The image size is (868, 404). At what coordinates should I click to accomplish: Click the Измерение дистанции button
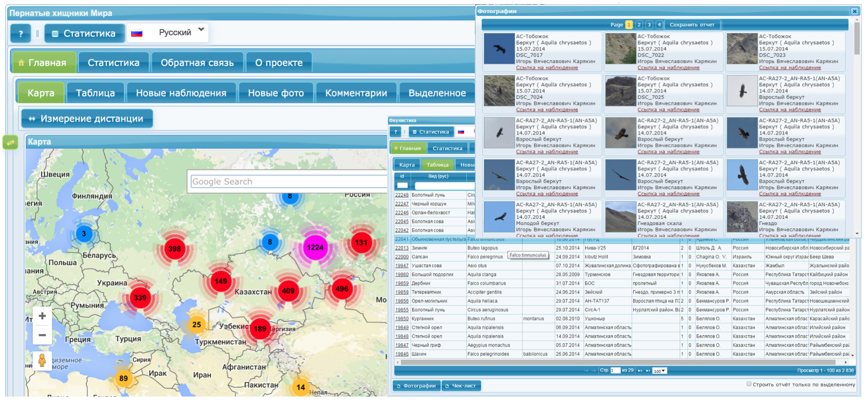[x=87, y=118]
